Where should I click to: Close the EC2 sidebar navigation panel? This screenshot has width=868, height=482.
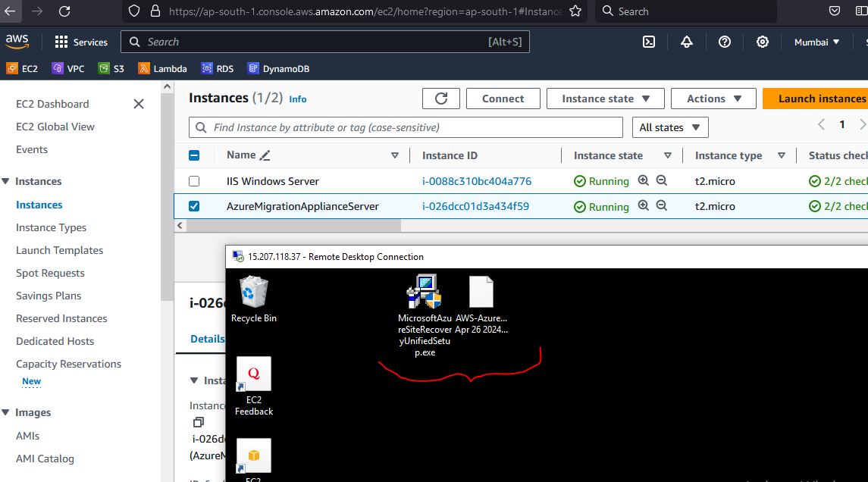(139, 104)
